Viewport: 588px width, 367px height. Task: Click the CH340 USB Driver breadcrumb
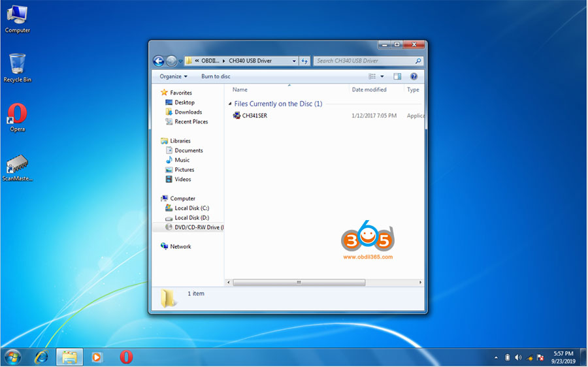coord(250,61)
